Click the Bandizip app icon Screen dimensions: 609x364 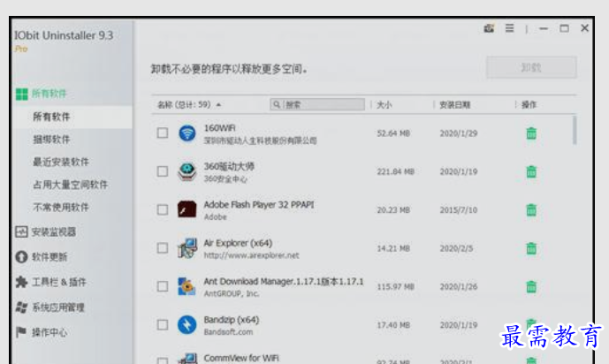click(187, 325)
